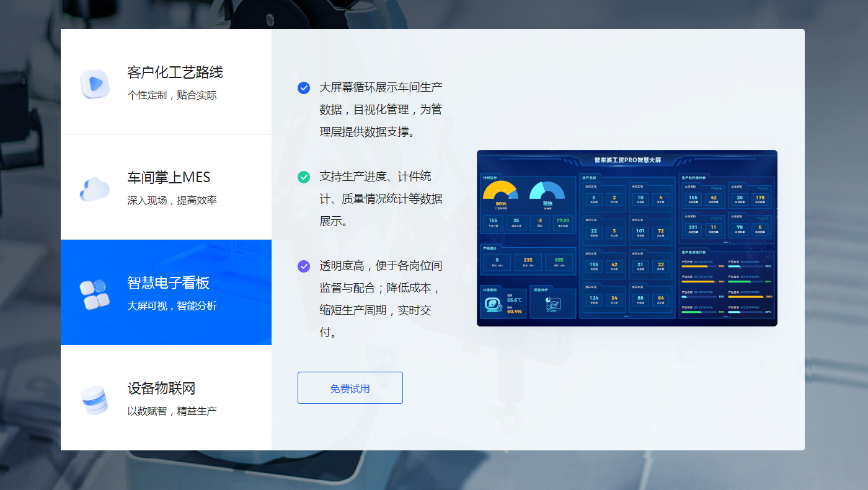
Task: Click the 个性定制，贴合实际 subtitle
Action: [x=172, y=95]
